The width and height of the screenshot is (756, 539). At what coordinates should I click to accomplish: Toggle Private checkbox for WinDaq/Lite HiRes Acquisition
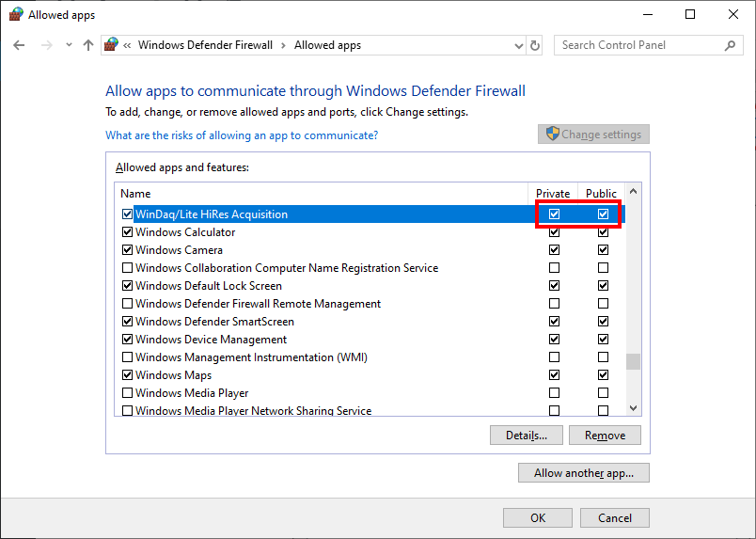point(555,214)
